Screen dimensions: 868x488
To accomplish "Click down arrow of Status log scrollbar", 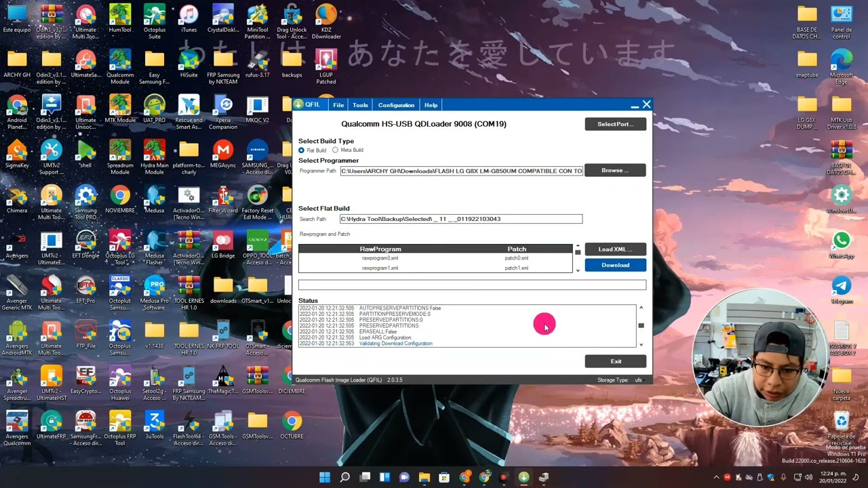I will (641, 345).
